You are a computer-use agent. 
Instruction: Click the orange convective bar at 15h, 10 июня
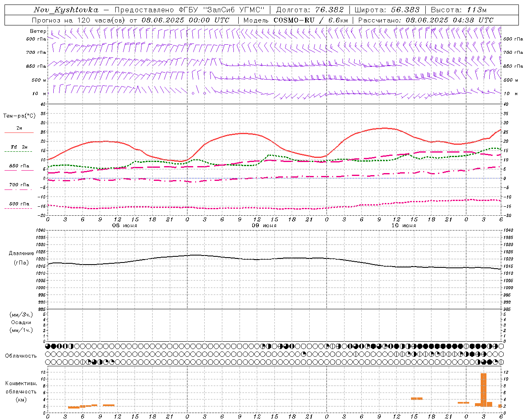click(x=417, y=398)
